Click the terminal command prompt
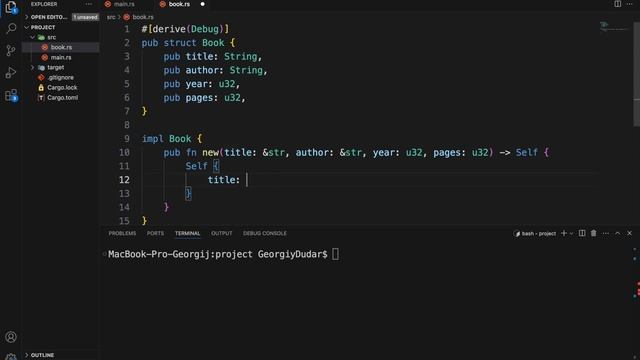The width and height of the screenshot is (640, 360). coord(218,254)
